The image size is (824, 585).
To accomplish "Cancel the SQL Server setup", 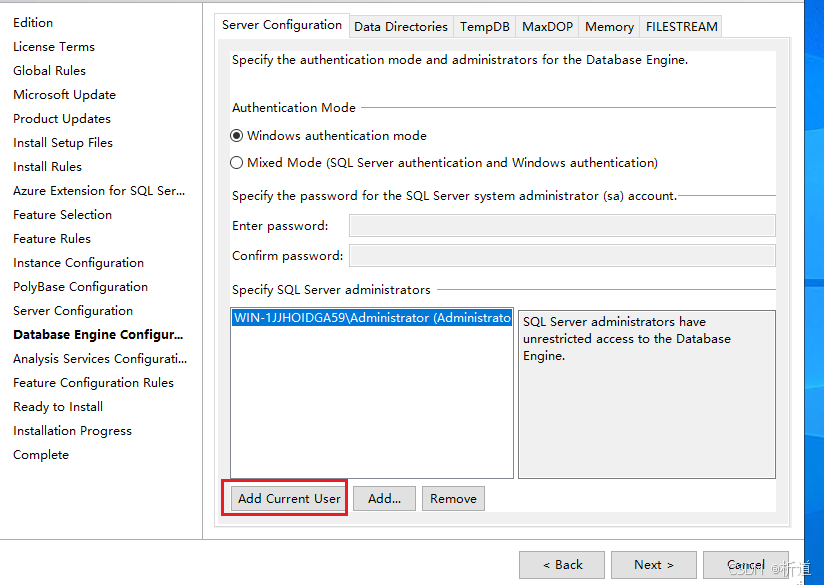I will 745,565.
